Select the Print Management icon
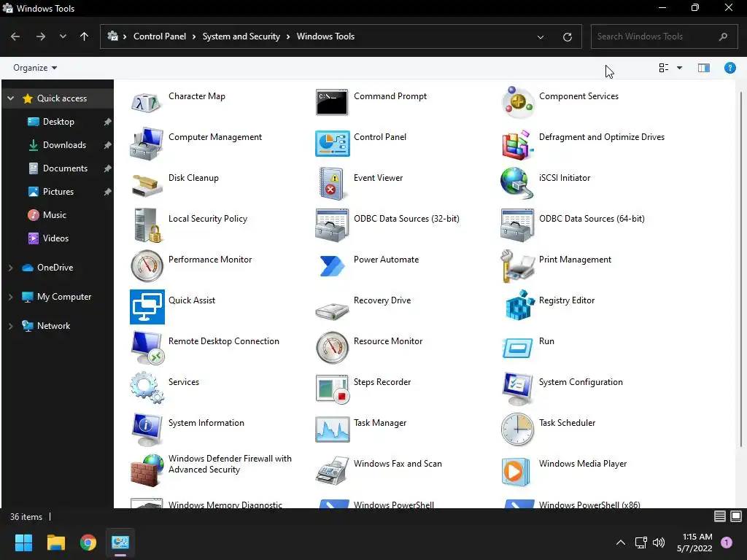 (517, 266)
